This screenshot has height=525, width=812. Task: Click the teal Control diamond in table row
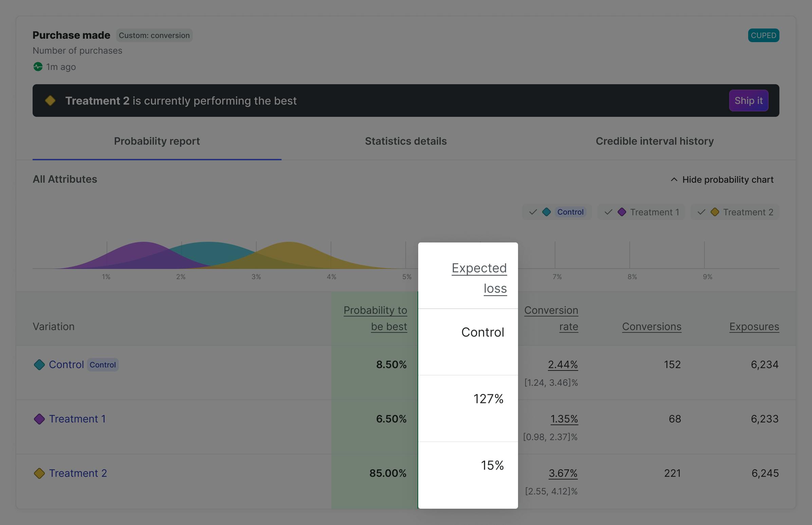point(39,365)
